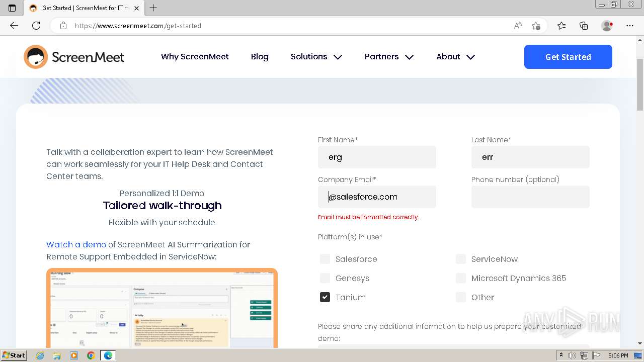Click the "Platform(s) in use*" label
This screenshot has height=362, width=644.
[x=350, y=237]
